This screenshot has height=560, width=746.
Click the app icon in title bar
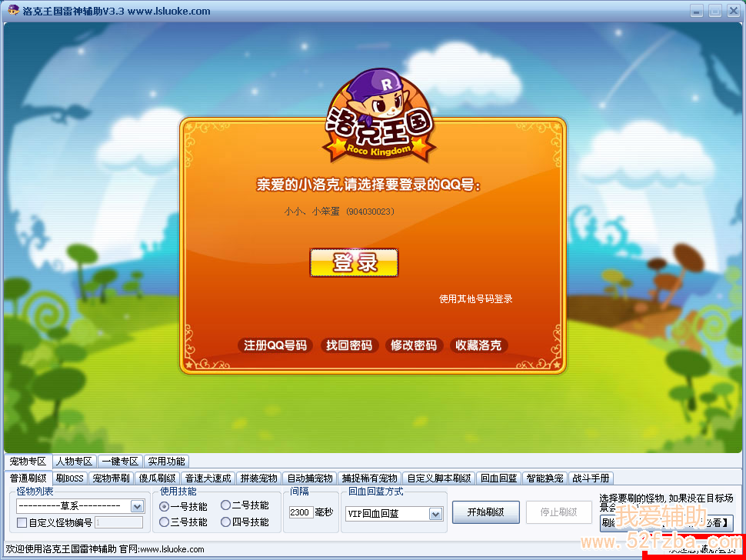point(13,11)
